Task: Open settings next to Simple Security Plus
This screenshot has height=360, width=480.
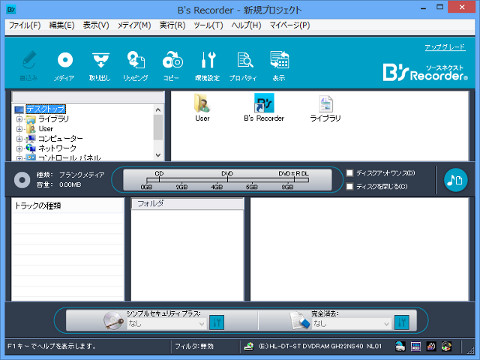Action: 217,322
